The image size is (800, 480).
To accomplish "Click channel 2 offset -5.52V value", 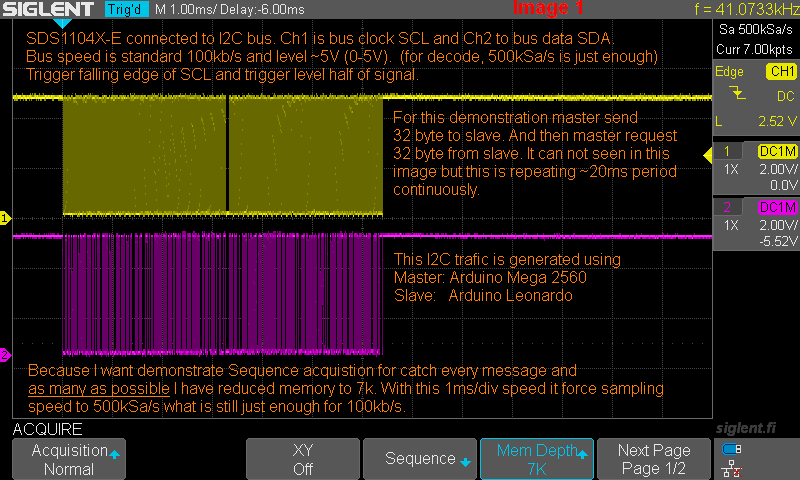I will (x=778, y=241).
